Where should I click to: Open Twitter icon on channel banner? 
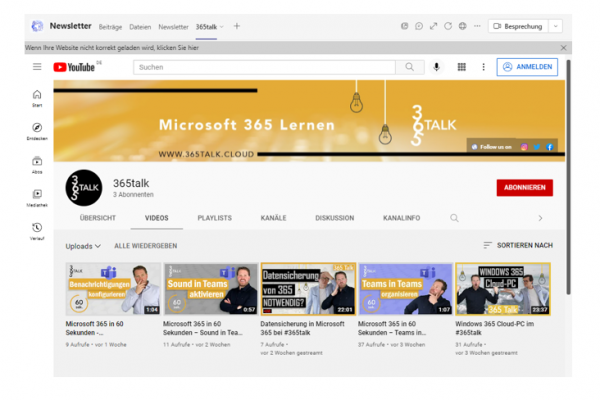click(537, 147)
